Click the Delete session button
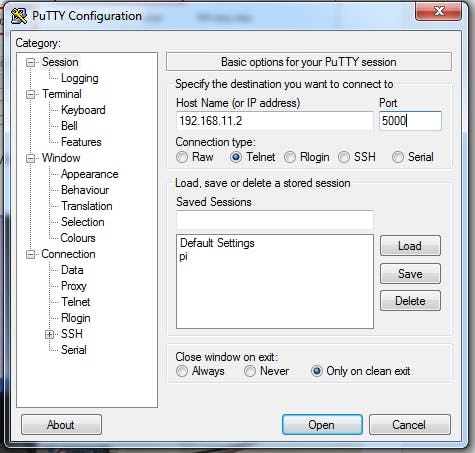475x453 pixels. pyautogui.click(x=410, y=301)
